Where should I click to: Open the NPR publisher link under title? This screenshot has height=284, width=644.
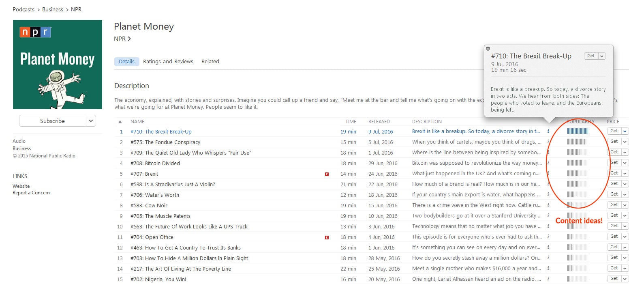coord(122,39)
